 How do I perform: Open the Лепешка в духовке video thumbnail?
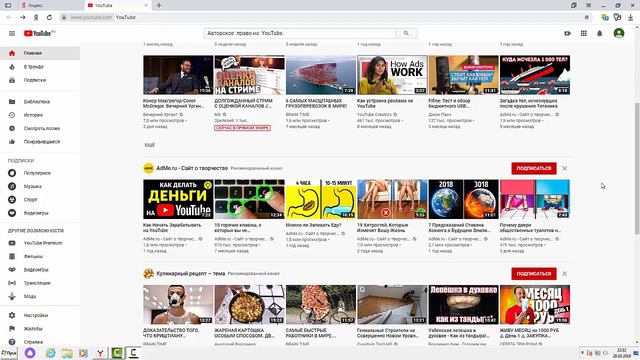point(463,305)
